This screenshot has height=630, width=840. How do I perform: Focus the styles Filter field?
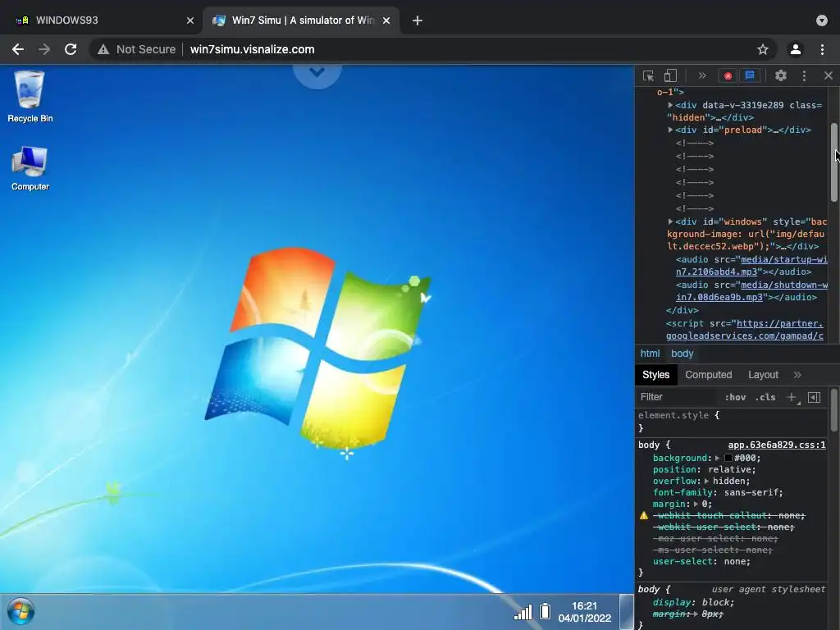click(x=676, y=397)
